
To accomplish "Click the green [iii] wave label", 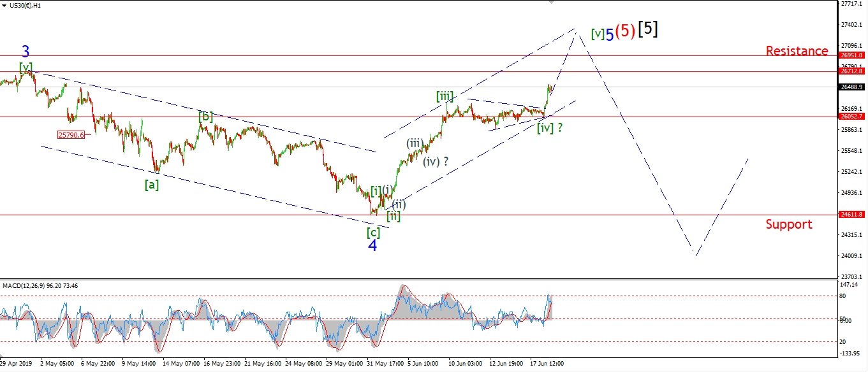I will click(445, 96).
